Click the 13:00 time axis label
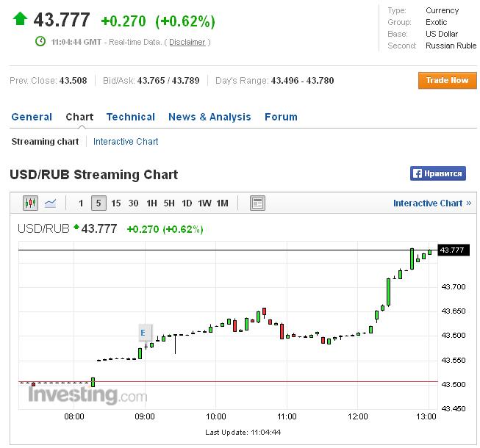This screenshot has height=448, width=480. (x=426, y=416)
